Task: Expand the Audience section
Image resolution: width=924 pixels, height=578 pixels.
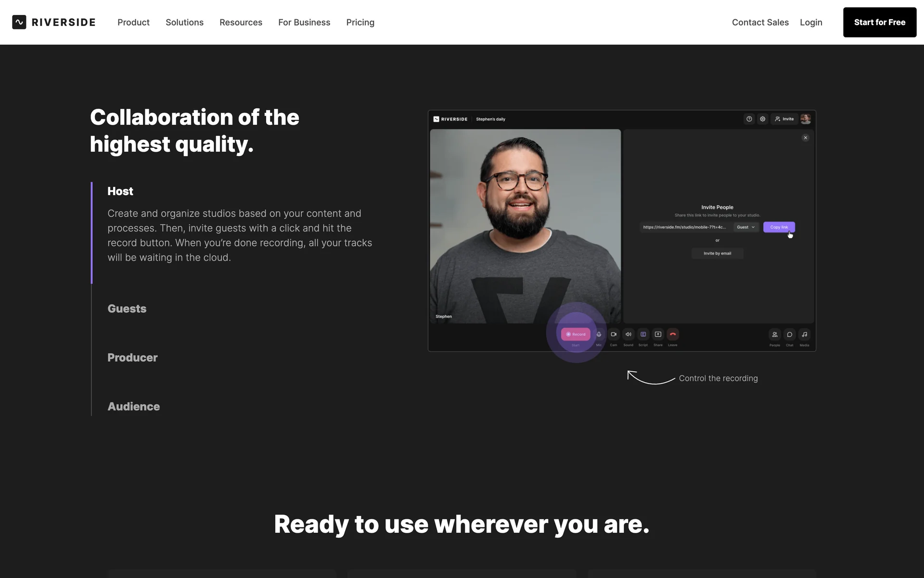Action: pos(134,407)
